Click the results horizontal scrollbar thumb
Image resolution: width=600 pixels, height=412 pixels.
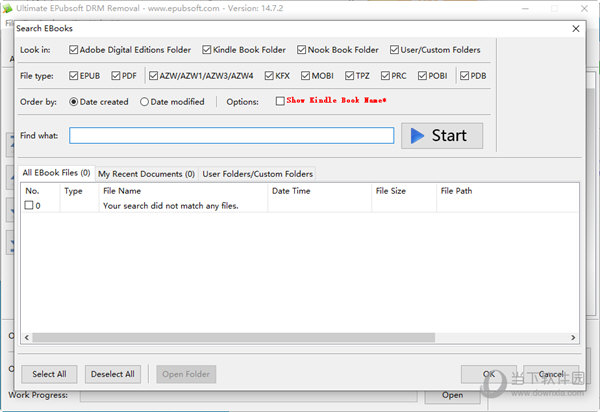coord(233,337)
